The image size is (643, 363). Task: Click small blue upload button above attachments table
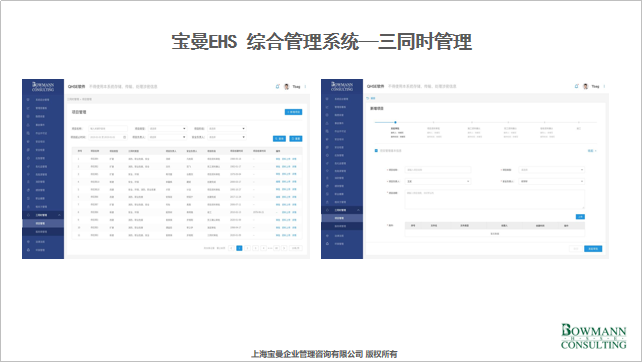pyautogui.click(x=580, y=217)
